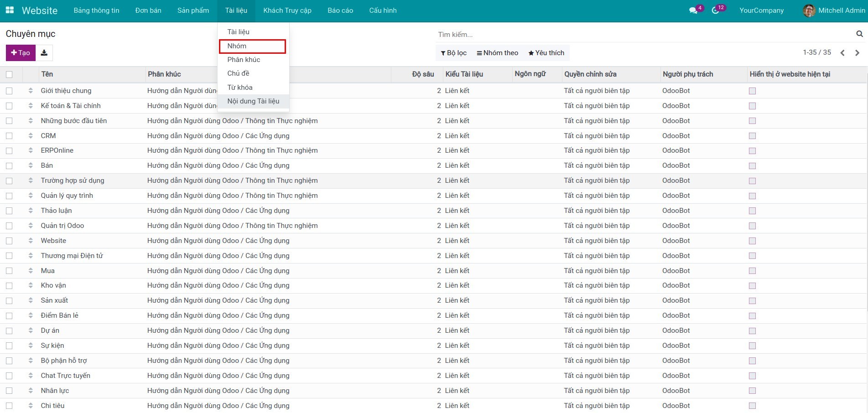The height and width of the screenshot is (413, 868).
Task: Go to previous page with left arrow
Action: pos(842,53)
